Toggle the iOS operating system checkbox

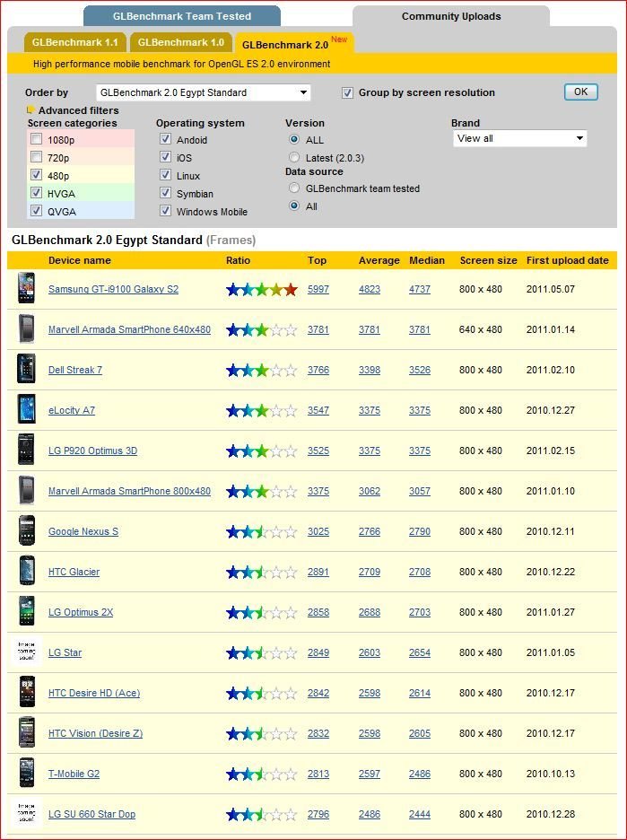(165, 157)
